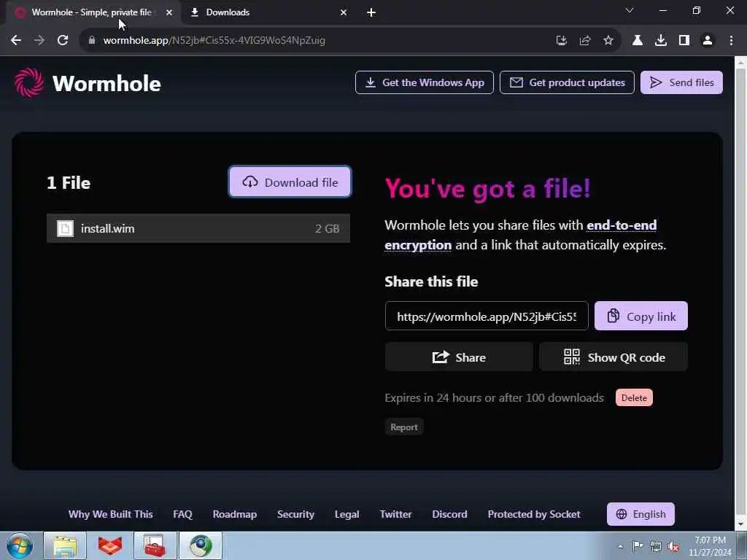Click the Download file button
The image size is (747, 560).
(x=290, y=182)
